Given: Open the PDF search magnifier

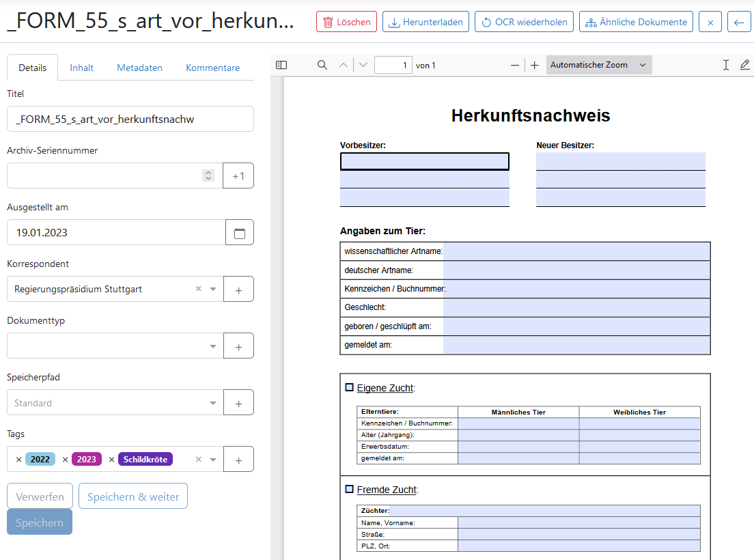Looking at the screenshot, I should coord(322,65).
